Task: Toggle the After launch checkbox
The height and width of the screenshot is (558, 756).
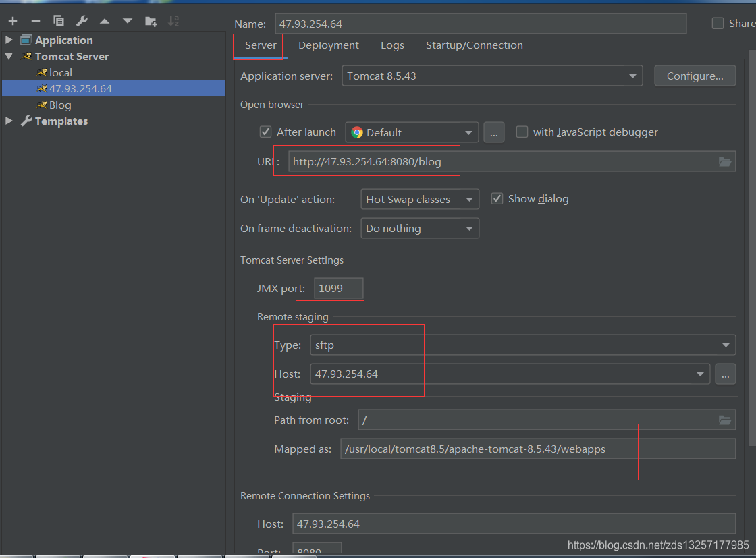Action: [x=266, y=132]
